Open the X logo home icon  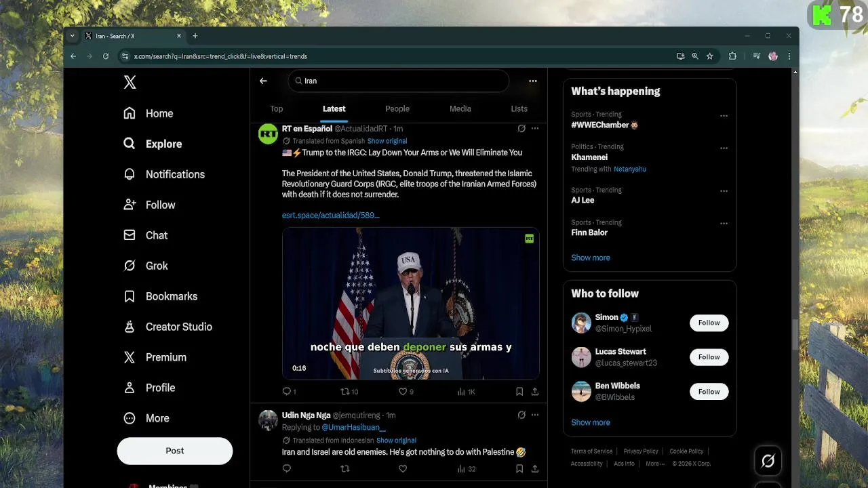(130, 82)
